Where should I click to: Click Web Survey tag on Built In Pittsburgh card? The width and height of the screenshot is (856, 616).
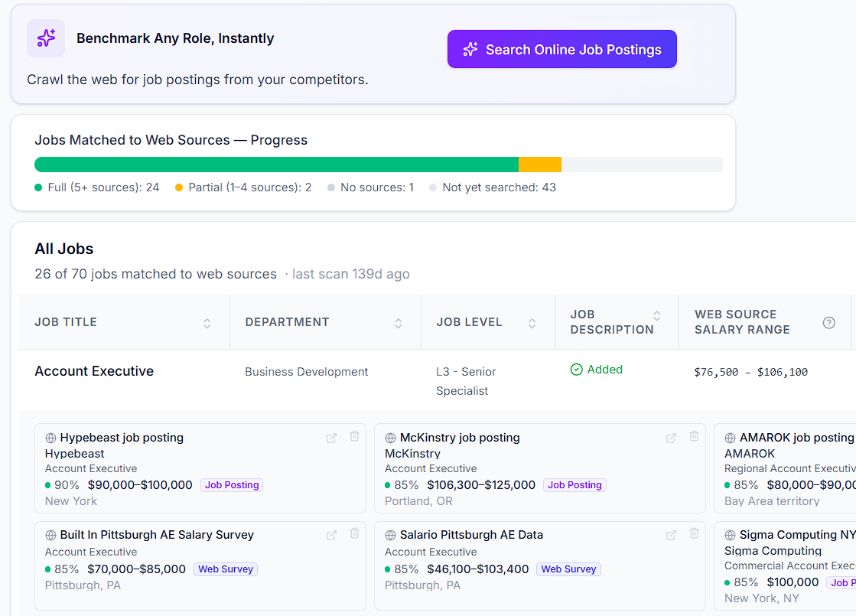pyautogui.click(x=226, y=569)
